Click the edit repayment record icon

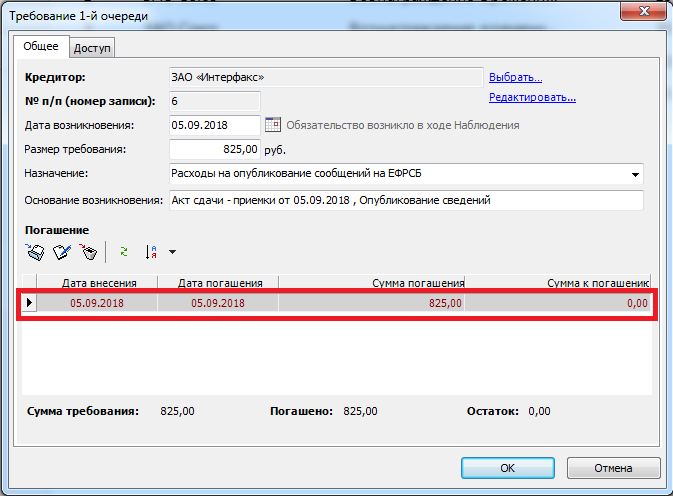[x=62, y=252]
